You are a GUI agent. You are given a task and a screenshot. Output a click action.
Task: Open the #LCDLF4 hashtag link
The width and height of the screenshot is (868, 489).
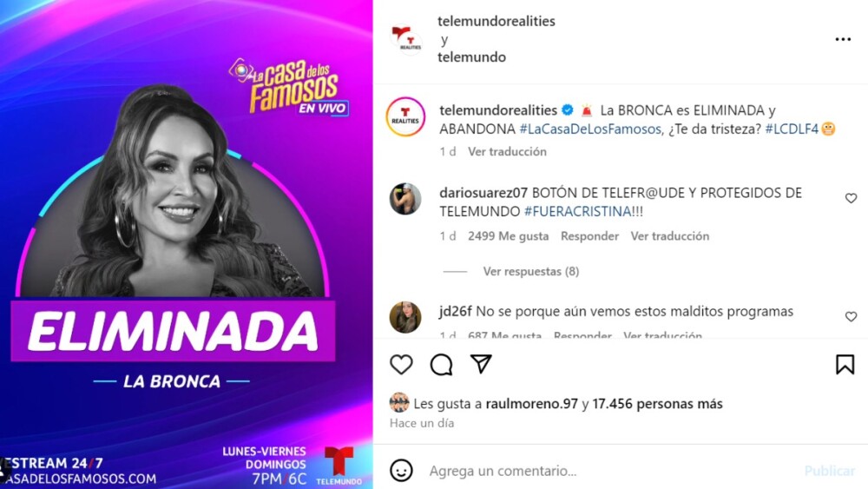(792, 129)
